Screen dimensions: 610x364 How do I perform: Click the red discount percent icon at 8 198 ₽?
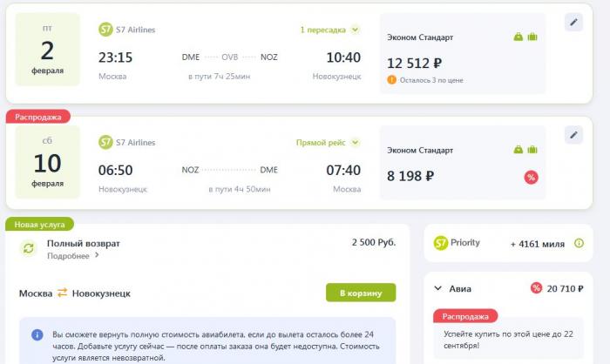point(531,178)
